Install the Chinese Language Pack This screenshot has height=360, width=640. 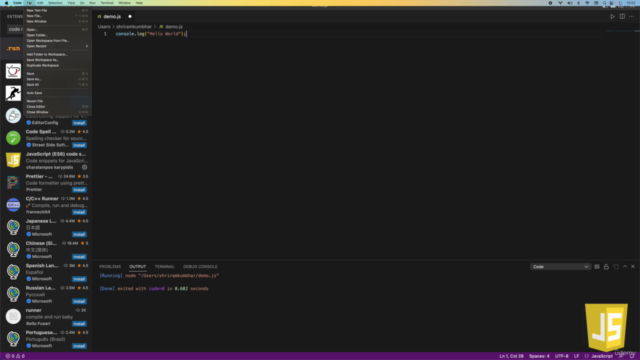pyautogui.click(x=79, y=257)
